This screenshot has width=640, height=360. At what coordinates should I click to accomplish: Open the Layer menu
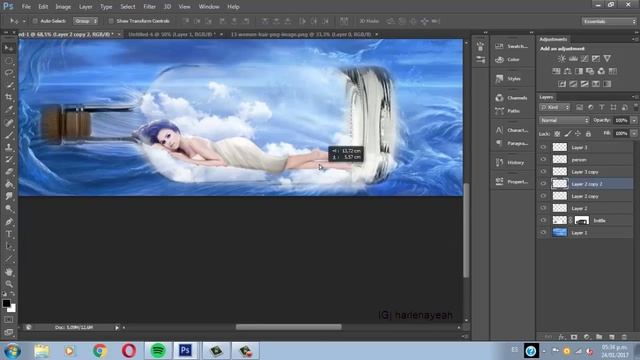(86, 7)
